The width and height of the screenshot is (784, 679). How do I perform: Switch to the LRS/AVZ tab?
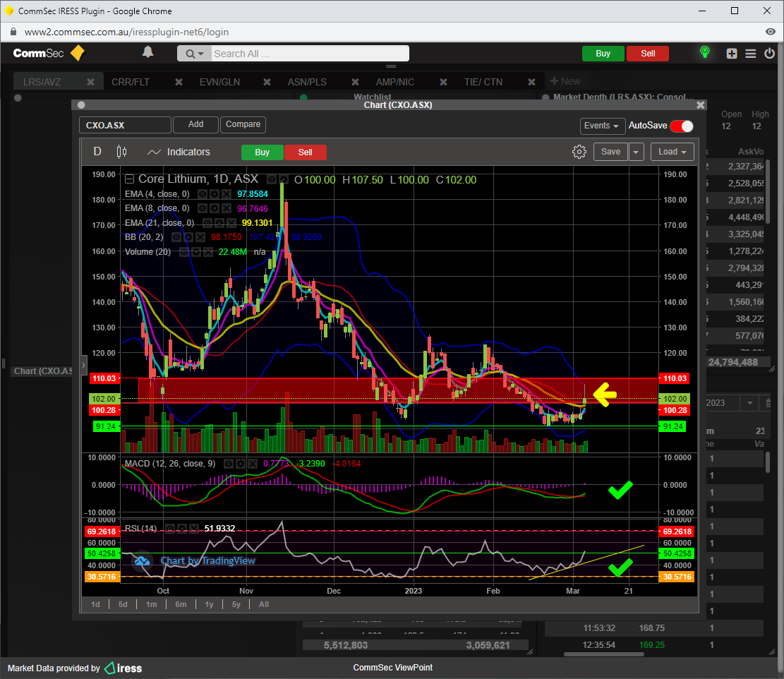tap(42, 82)
